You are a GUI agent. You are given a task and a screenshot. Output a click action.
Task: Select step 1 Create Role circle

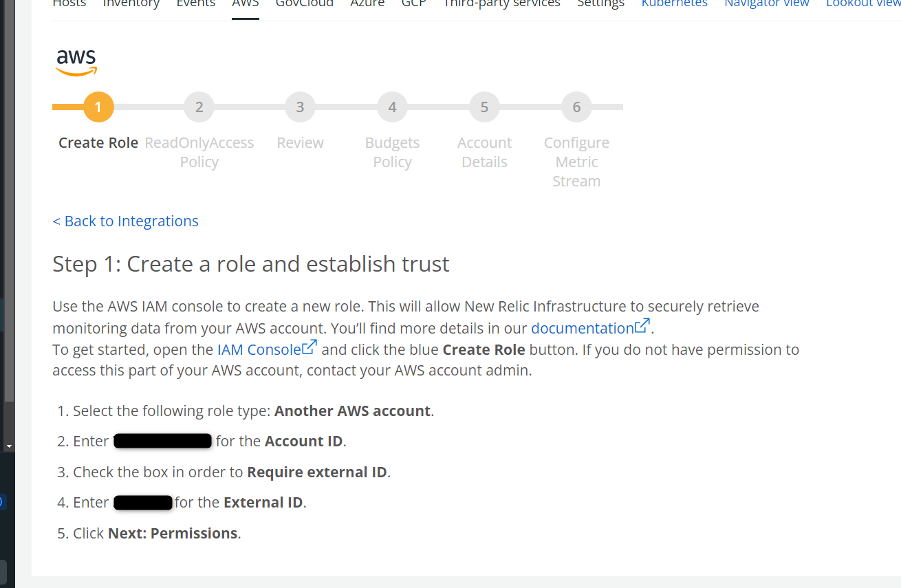pos(98,107)
